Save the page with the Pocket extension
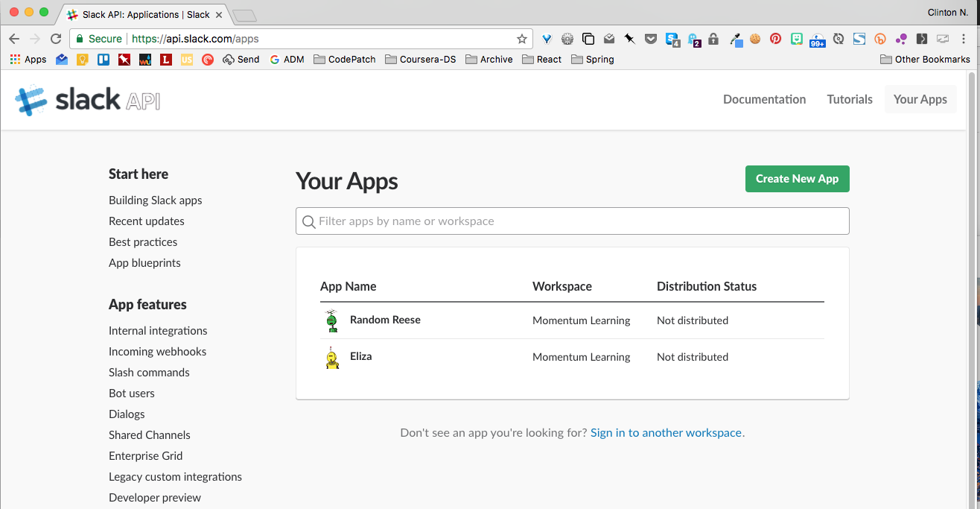 click(651, 38)
